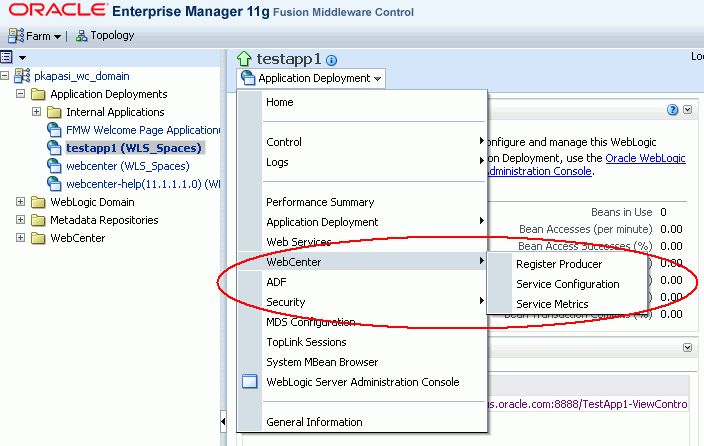Click the pkapasi_wc_domain farm icon
The image size is (704, 446).
tap(22, 76)
